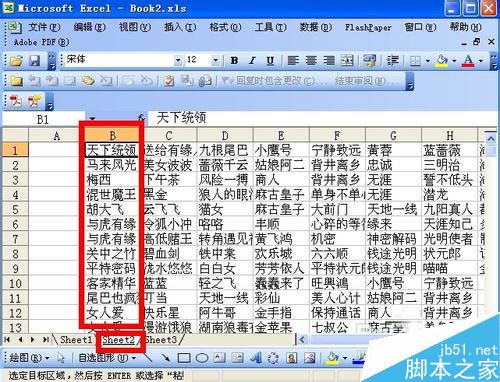
Task: Click cell containing 小鹰号 in column E
Action: (281, 150)
